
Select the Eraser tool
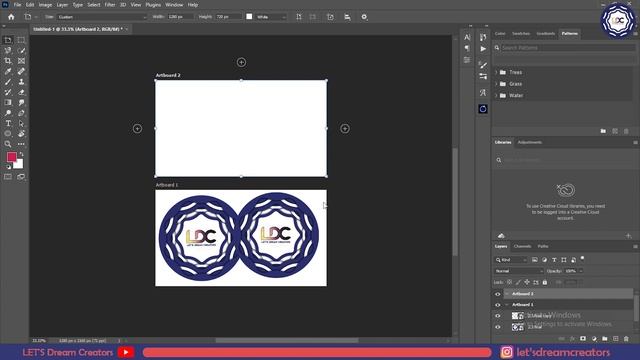pyautogui.click(x=21, y=92)
